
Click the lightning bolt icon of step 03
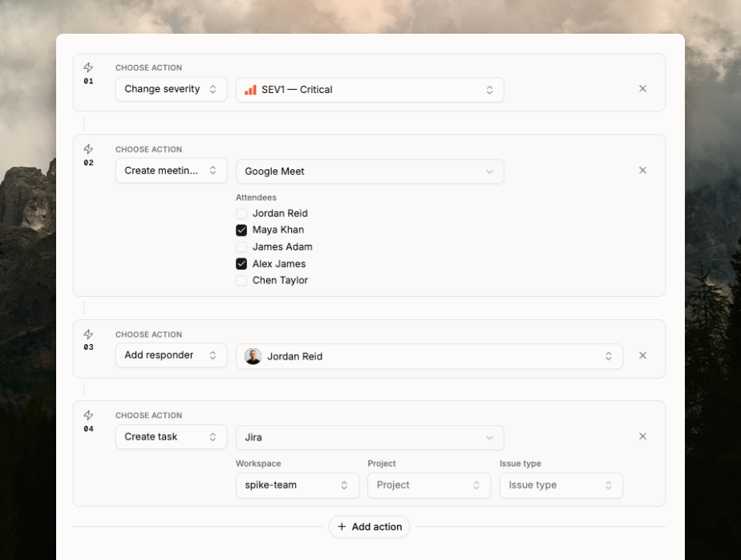click(88, 335)
